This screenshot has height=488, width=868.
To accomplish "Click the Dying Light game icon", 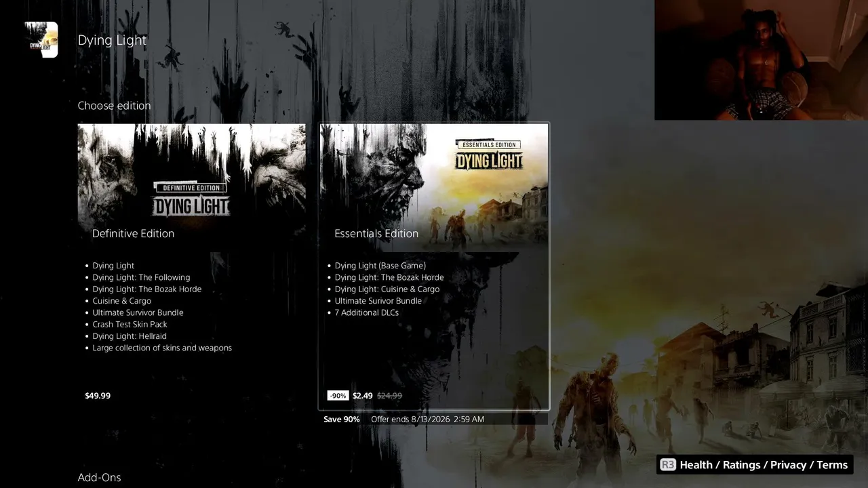I will pyautogui.click(x=41, y=39).
